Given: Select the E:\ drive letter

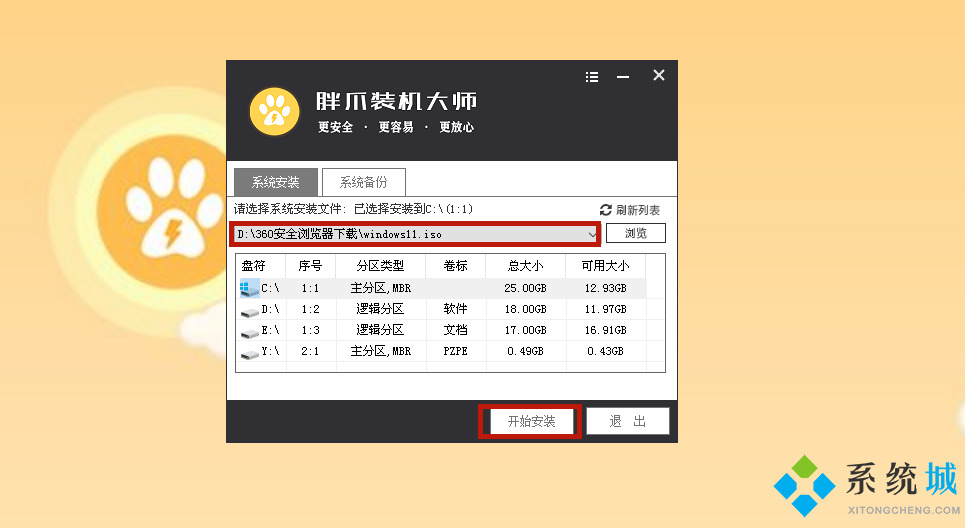Looking at the screenshot, I should point(270,330).
